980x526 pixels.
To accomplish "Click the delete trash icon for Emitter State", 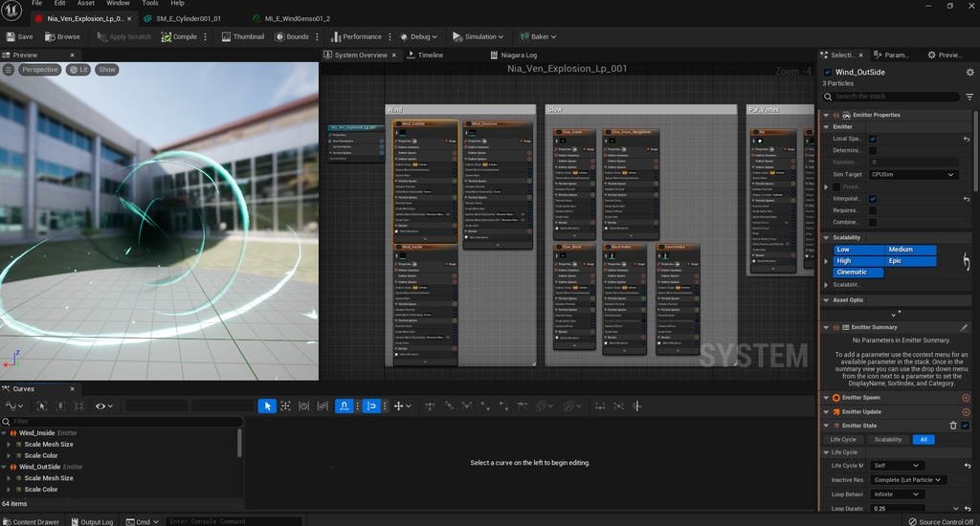I will click(953, 426).
